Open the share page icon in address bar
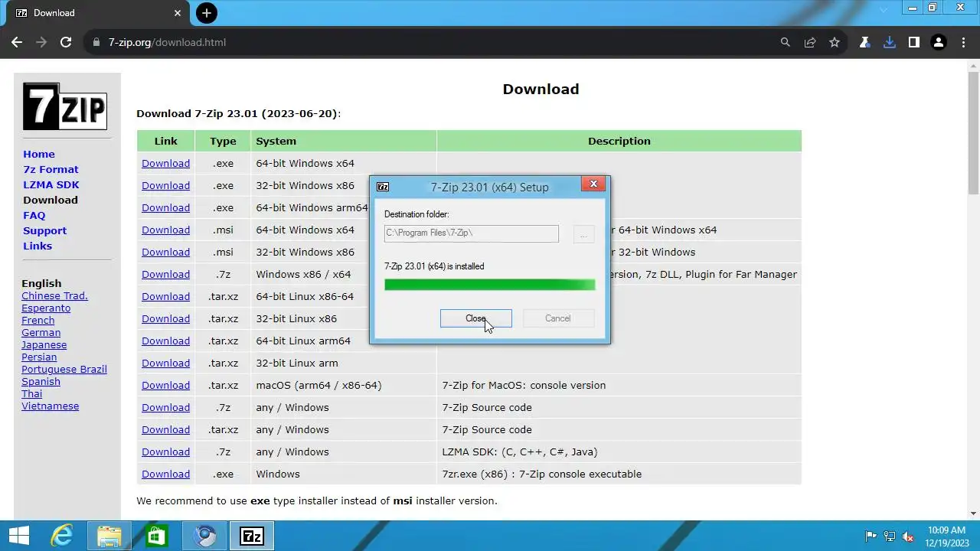 [810, 42]
